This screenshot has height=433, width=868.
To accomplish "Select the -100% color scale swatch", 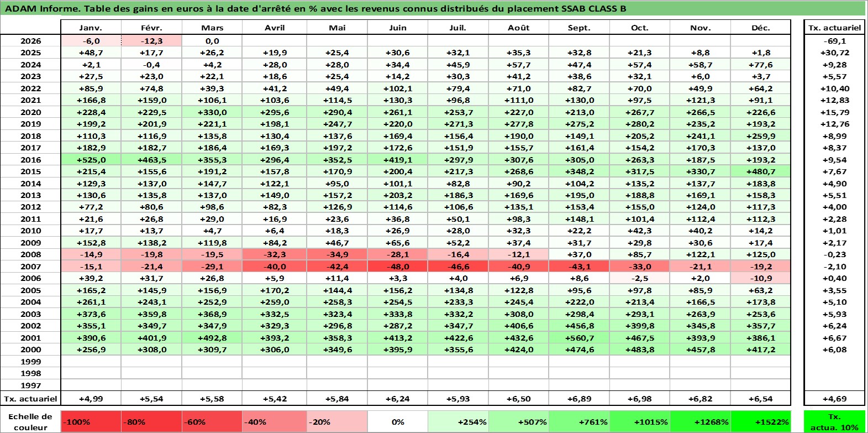I will 91,421.
